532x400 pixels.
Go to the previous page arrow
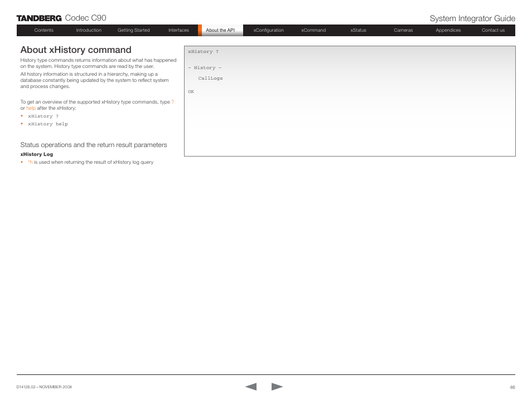[251, 387]
